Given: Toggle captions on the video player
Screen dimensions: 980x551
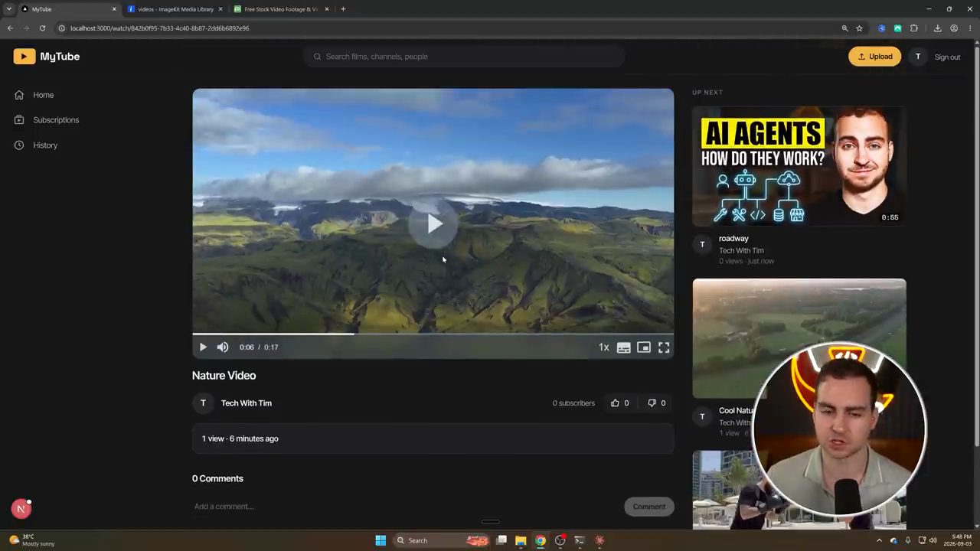Looking at the screenshot, I should point(624,347).
